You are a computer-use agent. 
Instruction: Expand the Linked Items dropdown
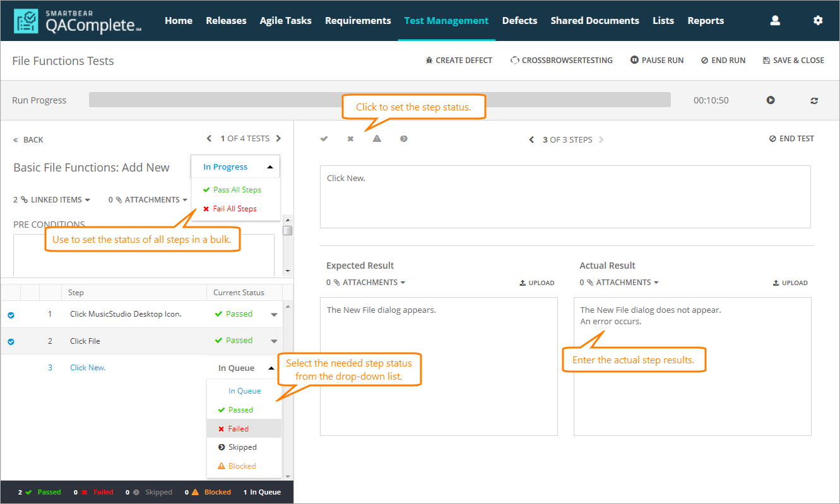pyautogui.click(x=52, y=200)
